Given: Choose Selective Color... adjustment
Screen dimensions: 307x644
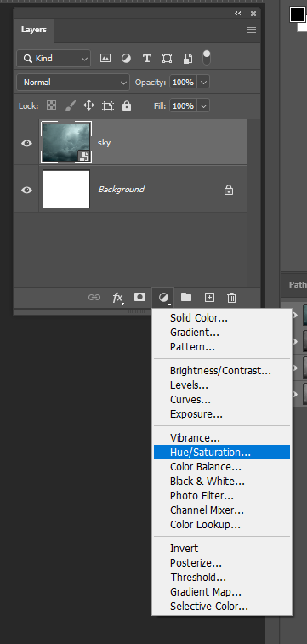Looking at the screenshot, I should (222, 607).
